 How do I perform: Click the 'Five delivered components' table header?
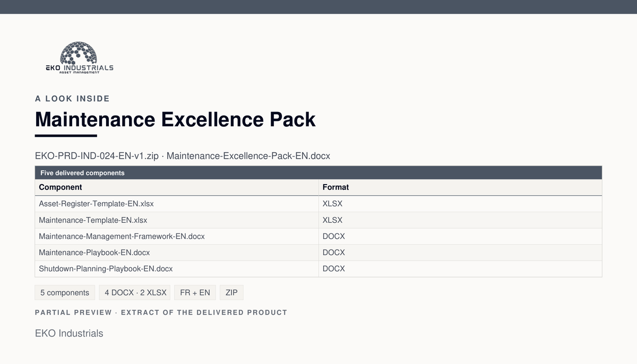318,173
